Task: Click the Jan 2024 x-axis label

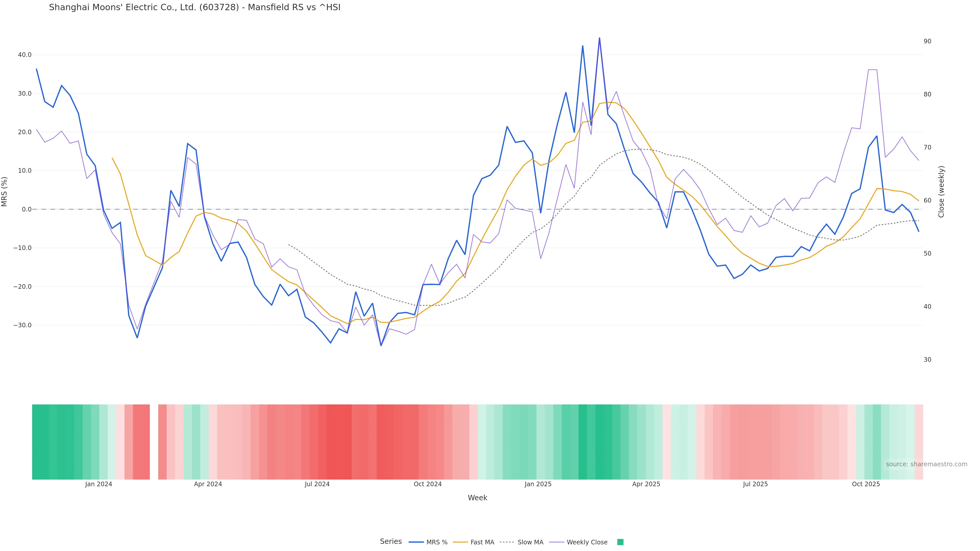Action: click(99, 484)
